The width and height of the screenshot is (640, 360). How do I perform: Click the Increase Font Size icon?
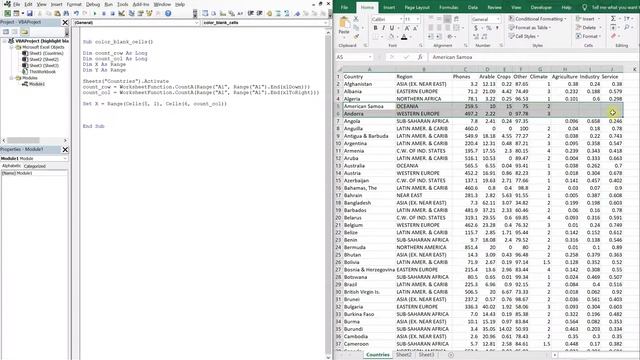coord(407,28)
